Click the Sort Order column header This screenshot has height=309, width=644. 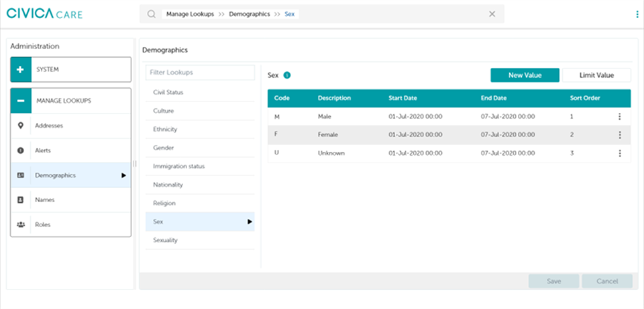pos(585,98)
